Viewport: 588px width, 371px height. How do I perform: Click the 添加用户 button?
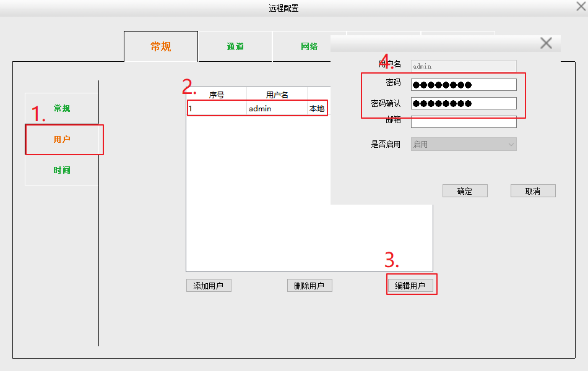pos(209,286)
